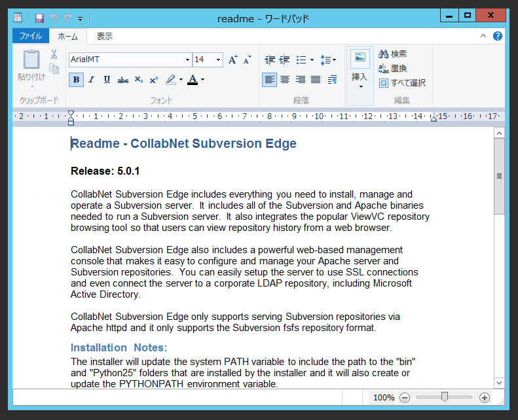
Task: Select Center text alignment
Action: pos(285,80)
